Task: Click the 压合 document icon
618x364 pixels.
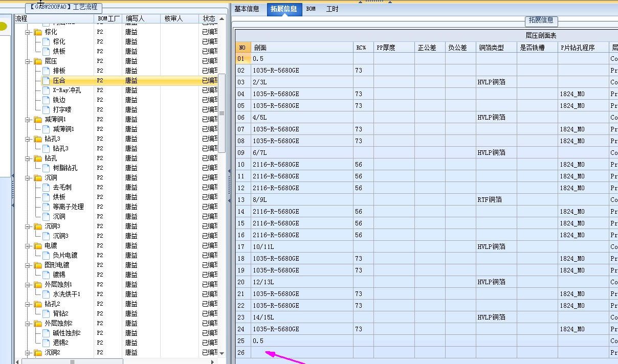Action: click(x=47, y=80)
